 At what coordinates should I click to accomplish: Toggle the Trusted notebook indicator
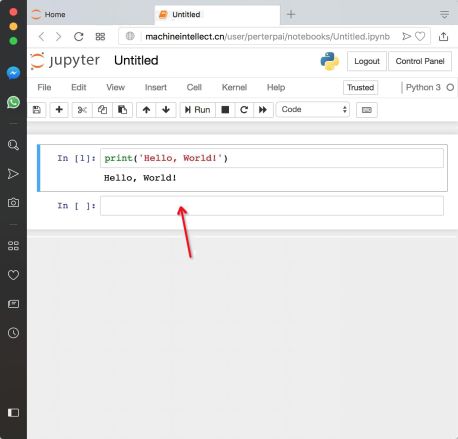360,87
